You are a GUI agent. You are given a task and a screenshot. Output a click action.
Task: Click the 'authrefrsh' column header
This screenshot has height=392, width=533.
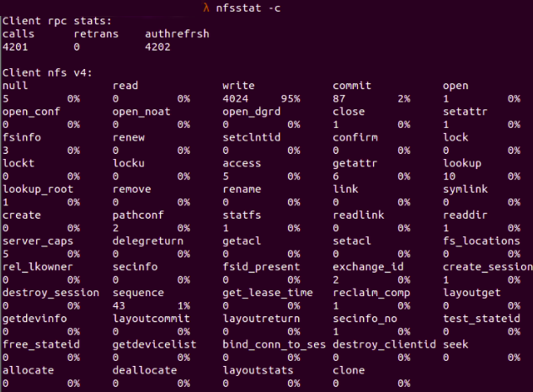click(177, 34)
